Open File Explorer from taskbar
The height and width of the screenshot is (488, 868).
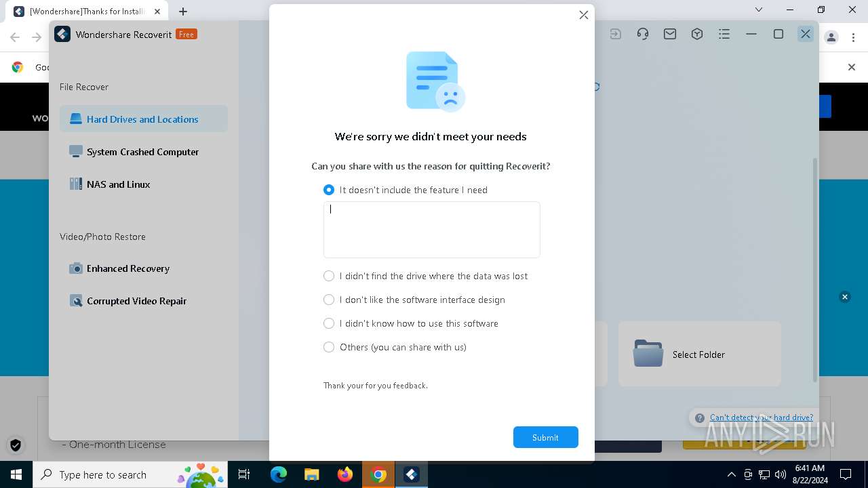click(312, 474)
